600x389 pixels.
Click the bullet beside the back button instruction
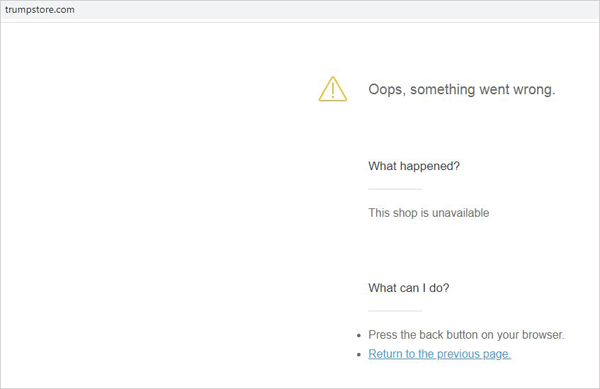[x=359, y=335]
